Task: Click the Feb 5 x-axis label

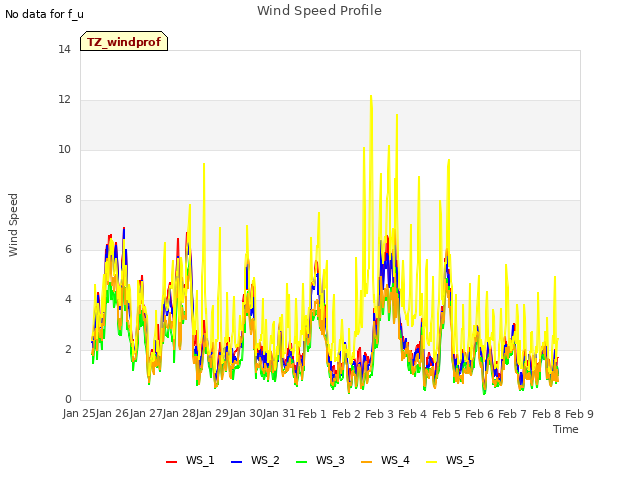Action: 446,414
